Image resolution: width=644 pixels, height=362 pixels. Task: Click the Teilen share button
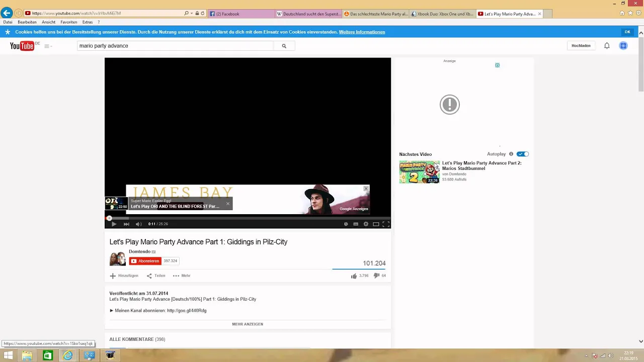(x=156, y=276)
